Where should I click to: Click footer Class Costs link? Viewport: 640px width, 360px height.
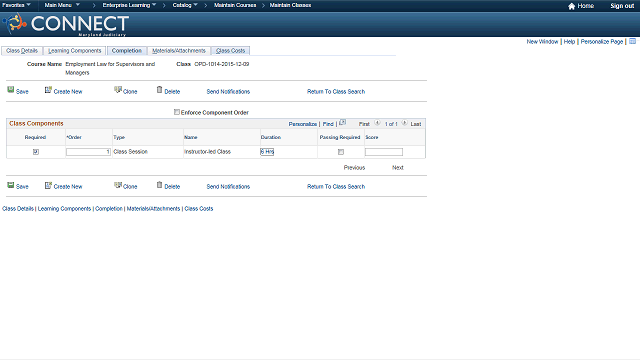tap(199, 209)
